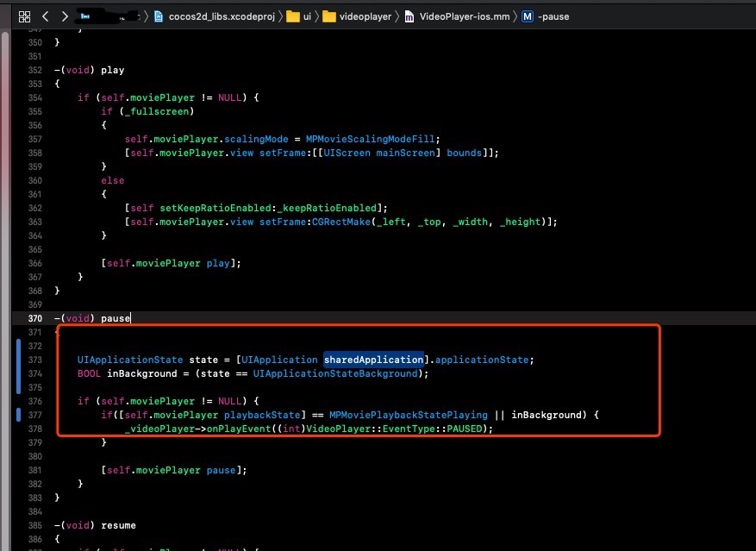Viewport: 756px width, 551px height.
Task: Open the -pause method list in jump bar
Action: pos(553,17)
